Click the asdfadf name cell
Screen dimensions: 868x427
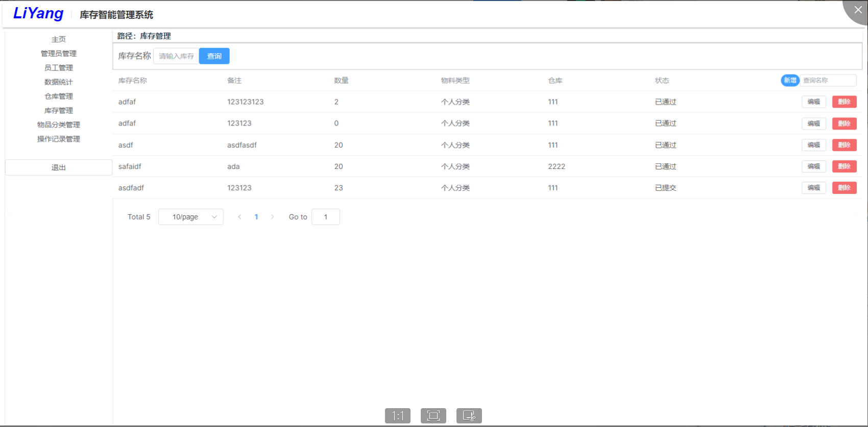pos(131,188)
